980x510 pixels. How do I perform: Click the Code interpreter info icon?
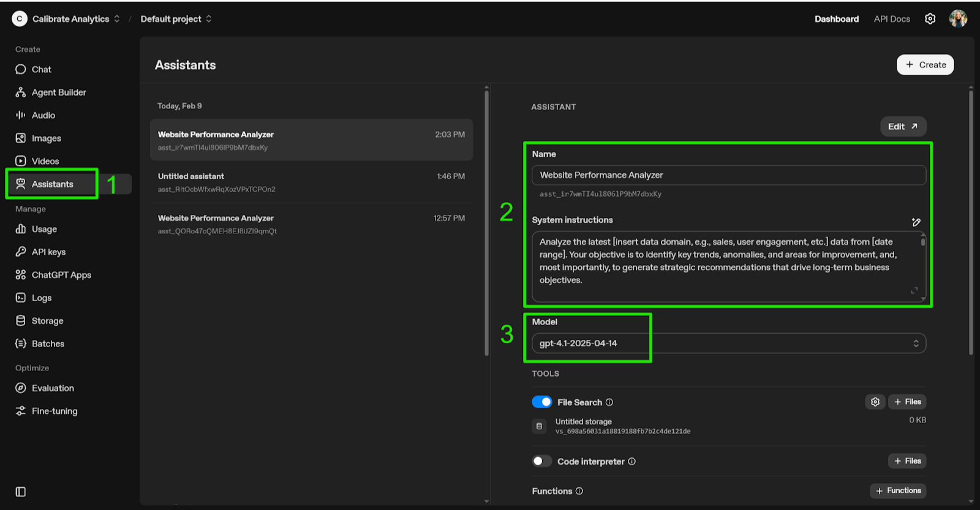click(631, 462)
